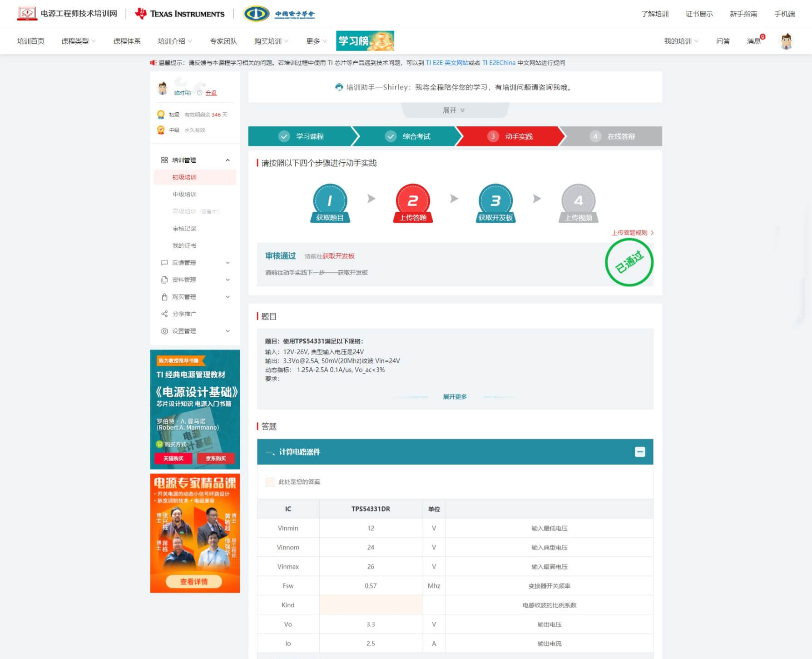Go to 培训首页 in navigation
The width and height of the screenshot is (812, 659).
30,41
